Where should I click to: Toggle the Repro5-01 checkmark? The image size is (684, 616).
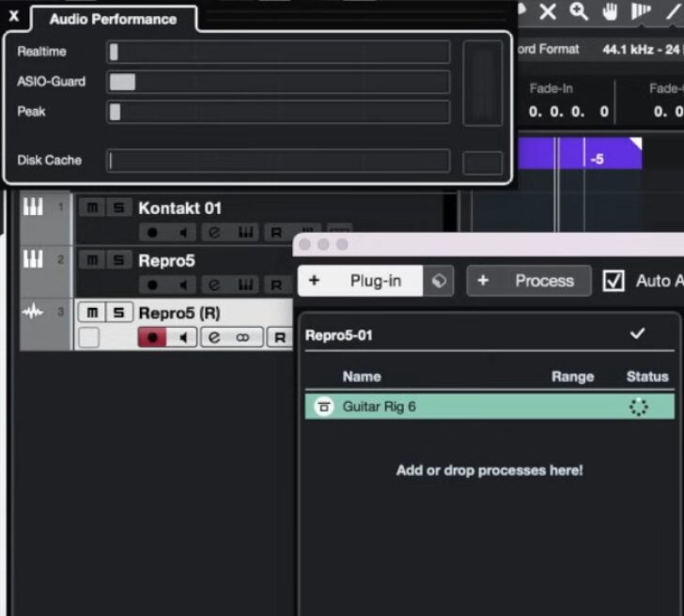[x=637, y=333]
